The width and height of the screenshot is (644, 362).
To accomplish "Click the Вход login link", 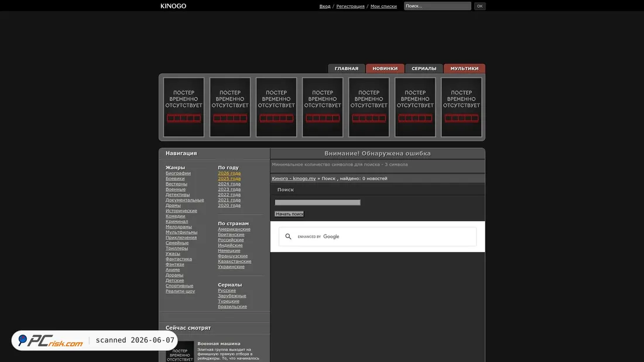I will [325, 6].
